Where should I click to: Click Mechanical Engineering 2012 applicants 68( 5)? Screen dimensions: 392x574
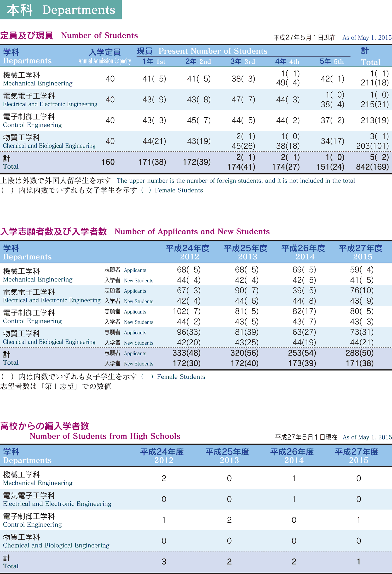coord(189,269)
